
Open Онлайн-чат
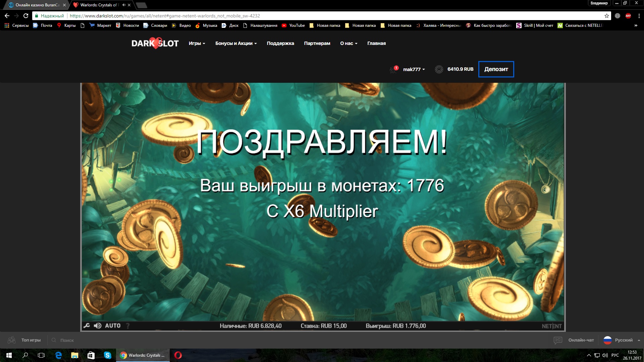[581, 340]
